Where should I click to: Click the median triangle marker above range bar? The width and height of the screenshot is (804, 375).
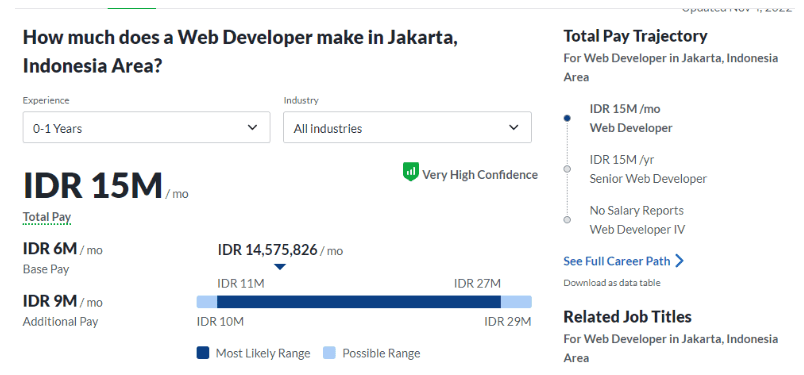point(280,267)
